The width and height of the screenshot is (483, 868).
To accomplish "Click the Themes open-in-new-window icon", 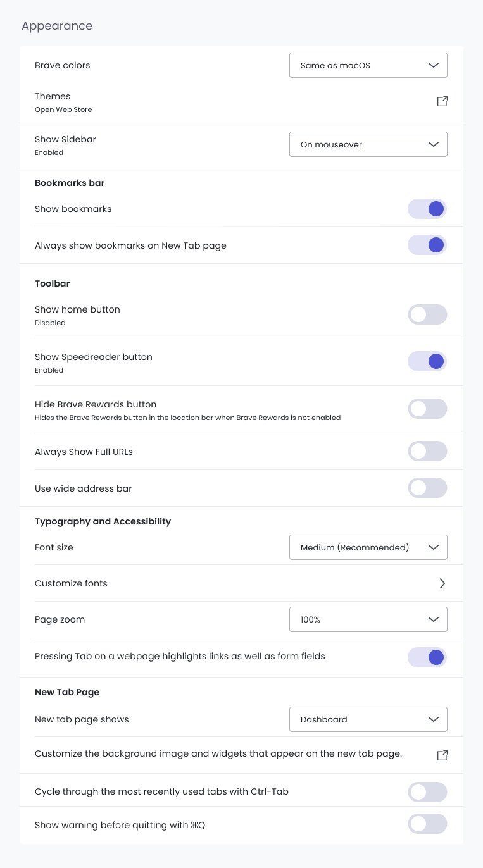I will click(442, 101).
